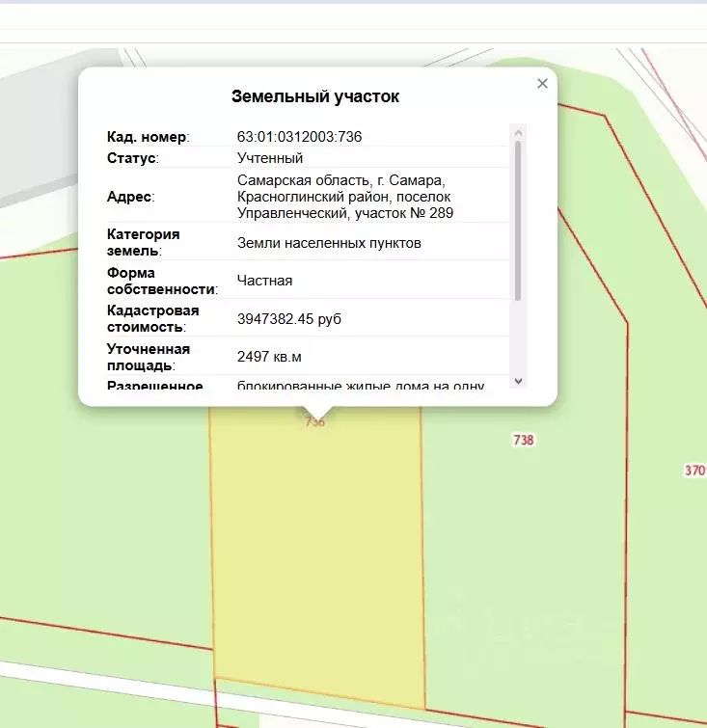Select the highlighted yellow parcel on map
The width and height of the screenshot is (707, 728).
pos(316,559)
